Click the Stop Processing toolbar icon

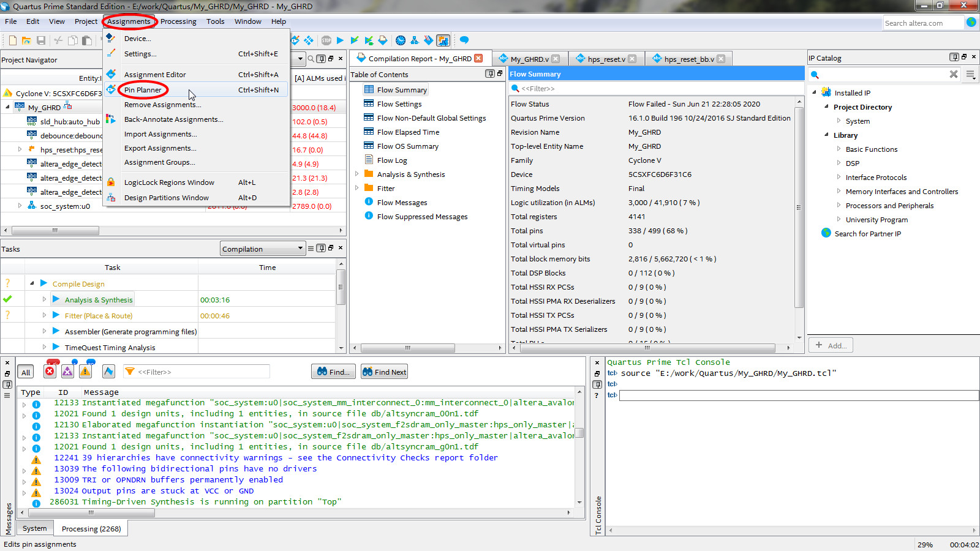click(x=326, y=40)
